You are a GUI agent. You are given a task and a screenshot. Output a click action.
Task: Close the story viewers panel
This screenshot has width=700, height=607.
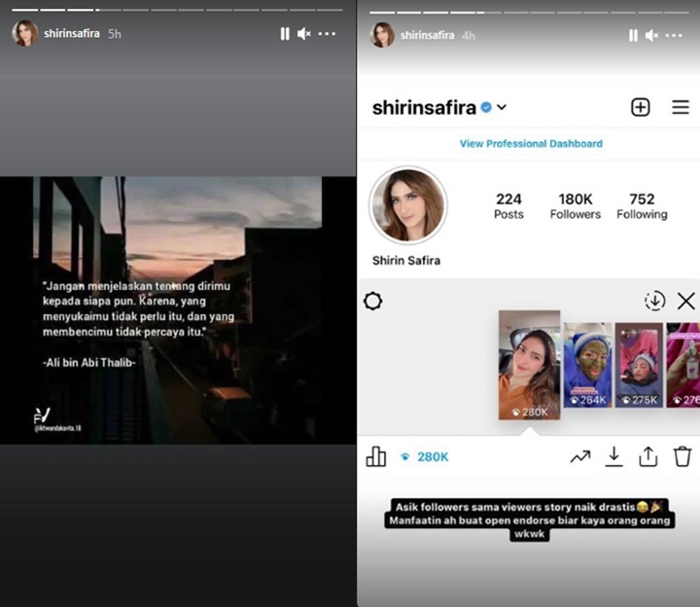pos(685,301)
